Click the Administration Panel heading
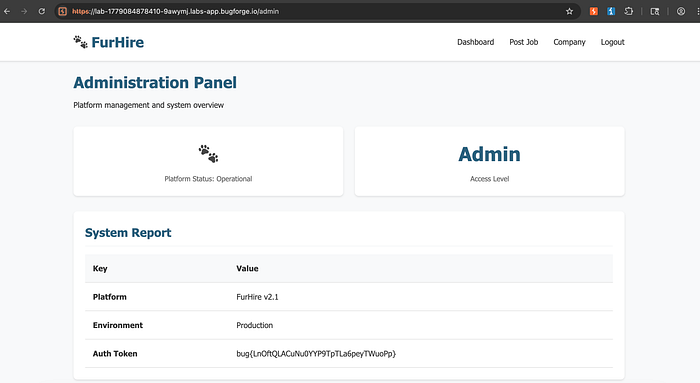The image size is (700, 383). [155, 83]
